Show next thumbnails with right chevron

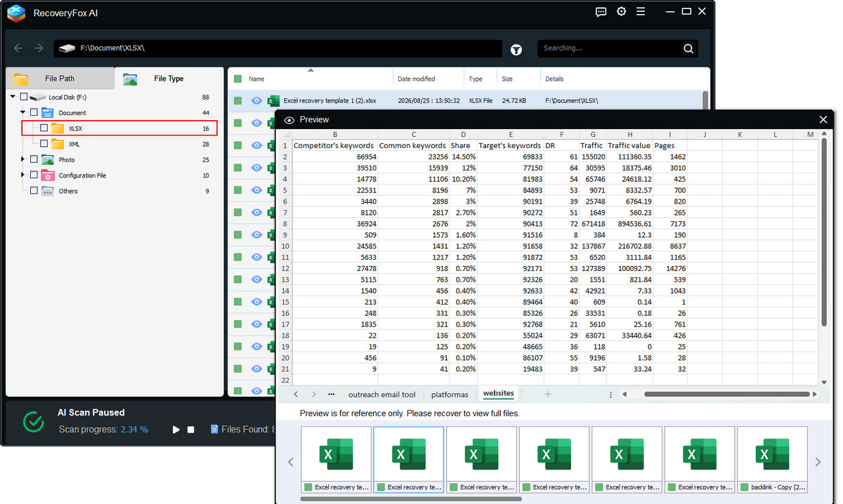pyautogui.click(x=818, y=462)
